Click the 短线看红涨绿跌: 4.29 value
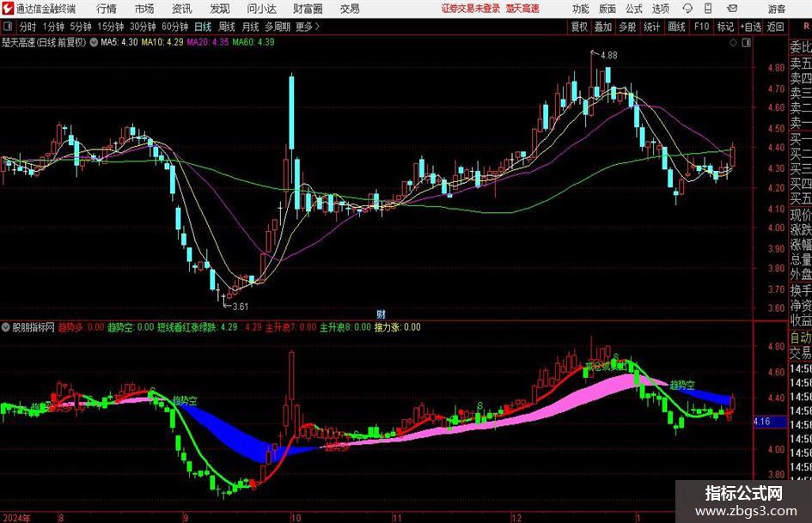The height and width of the screenshot is (523, 812). 198,327
